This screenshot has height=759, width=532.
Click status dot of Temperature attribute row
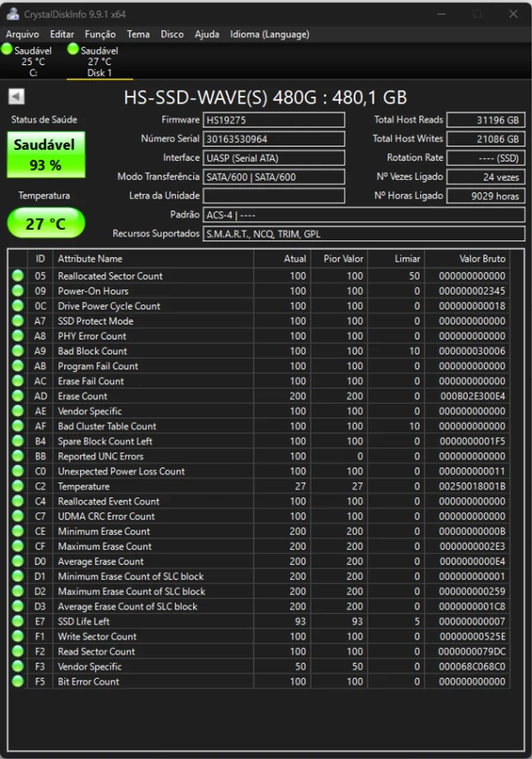coord(18,486)
